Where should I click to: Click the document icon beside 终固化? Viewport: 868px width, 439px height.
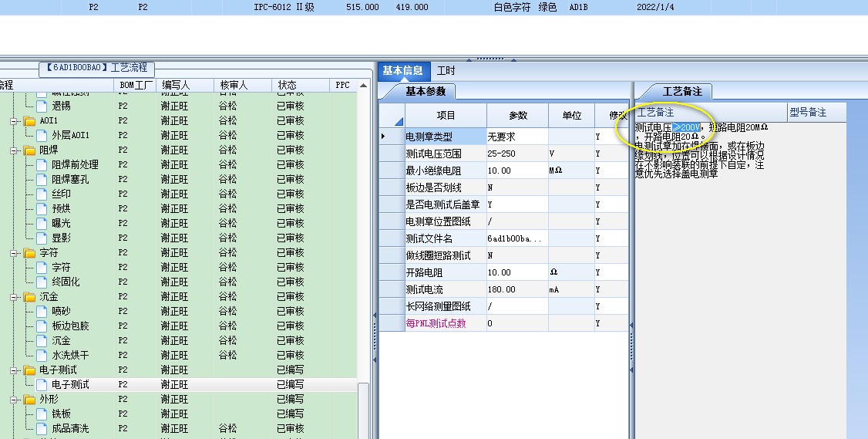pos(42,282)
